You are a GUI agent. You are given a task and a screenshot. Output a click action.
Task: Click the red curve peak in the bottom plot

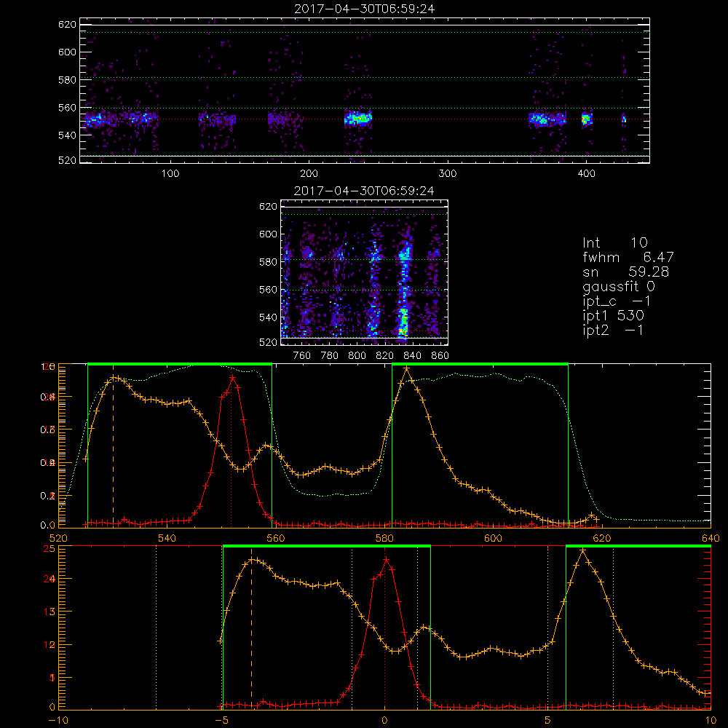385,559
